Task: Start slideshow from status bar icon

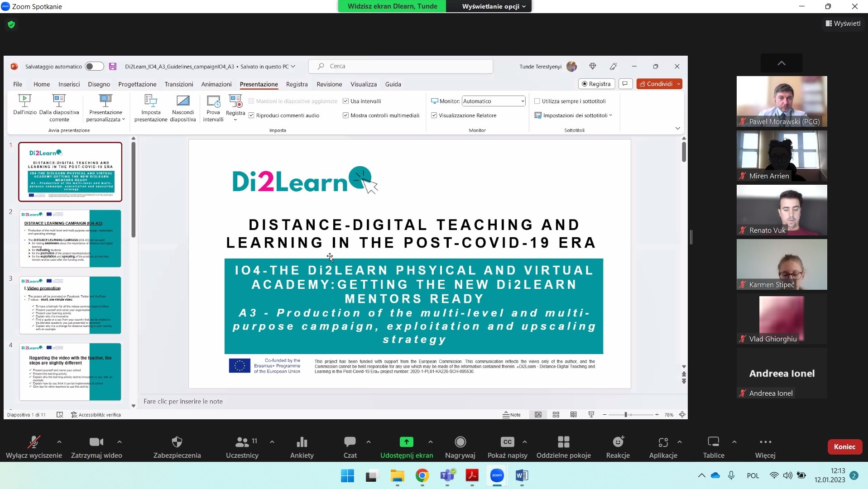Action: [x=591, y=415]
